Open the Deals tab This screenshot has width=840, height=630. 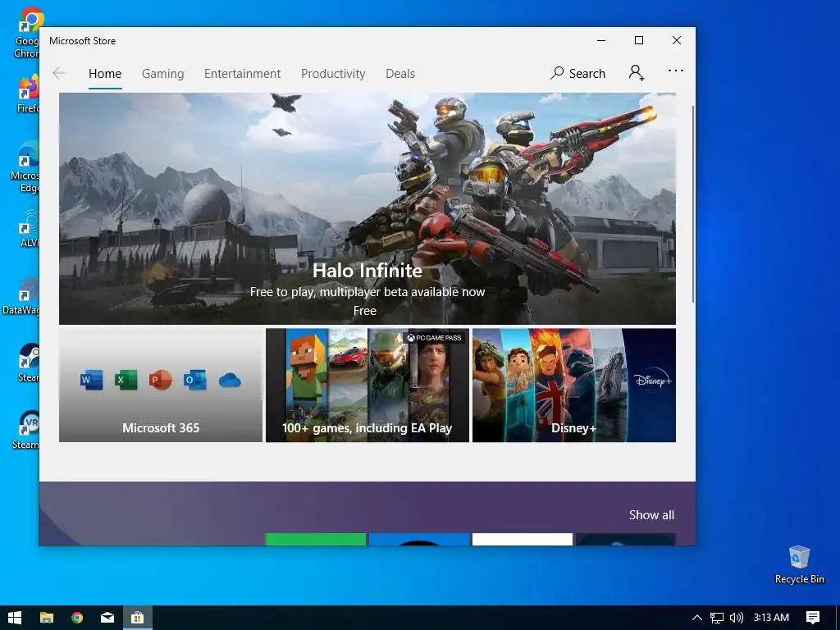pos(400,73)
